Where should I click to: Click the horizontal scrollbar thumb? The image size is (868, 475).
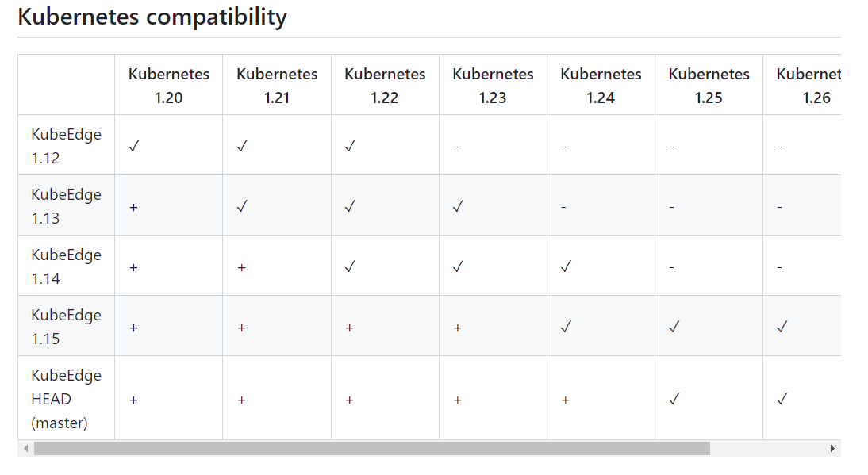(x=371, y=449)
